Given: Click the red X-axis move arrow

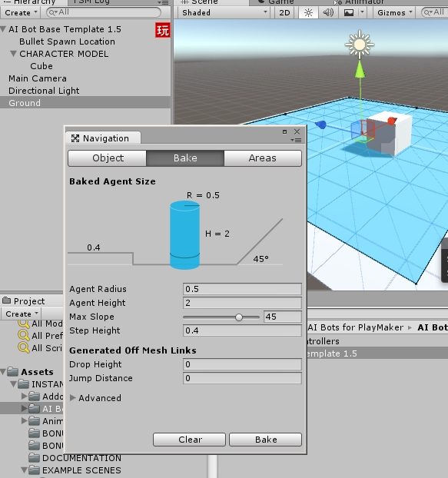Looking at the screenshot, I should click(x=392, y=121).
